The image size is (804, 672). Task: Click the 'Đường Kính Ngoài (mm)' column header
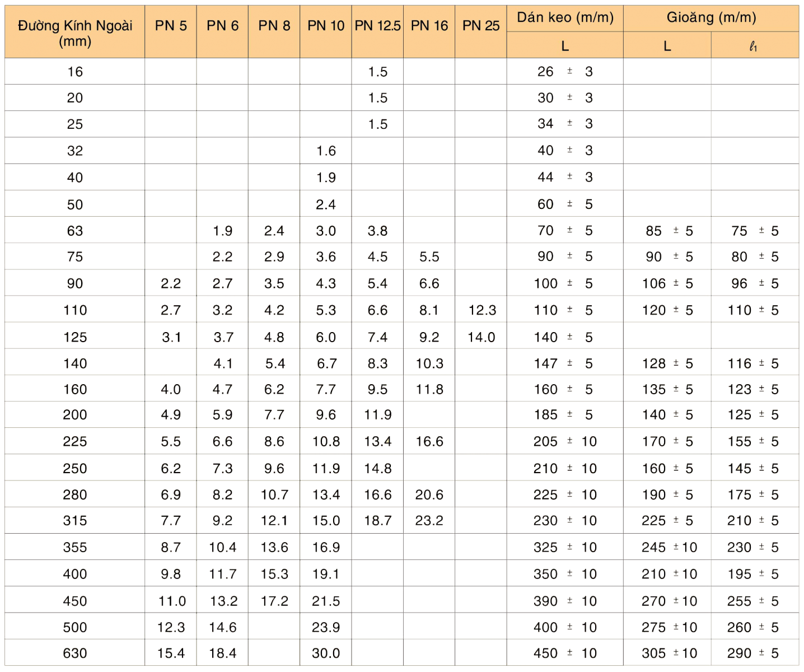75,32
